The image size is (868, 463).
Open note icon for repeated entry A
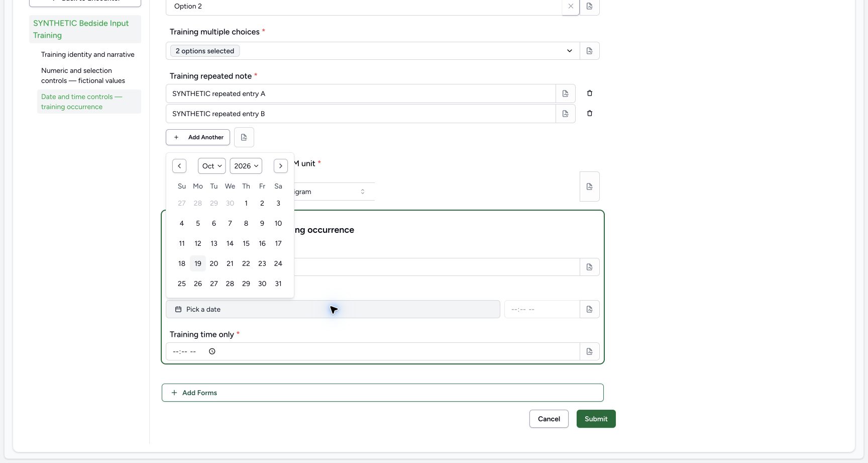click(566, 94)
